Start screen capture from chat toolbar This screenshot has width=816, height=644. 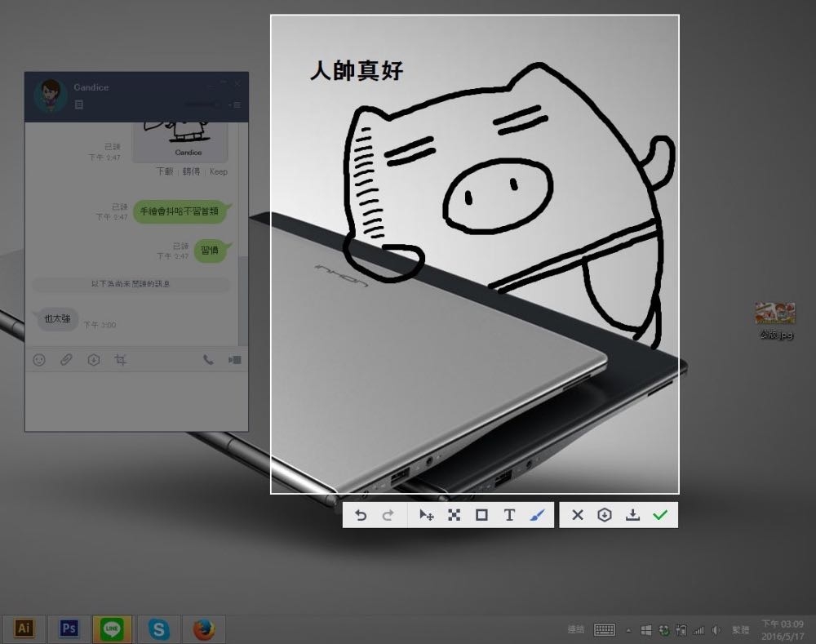coord(121,360)
